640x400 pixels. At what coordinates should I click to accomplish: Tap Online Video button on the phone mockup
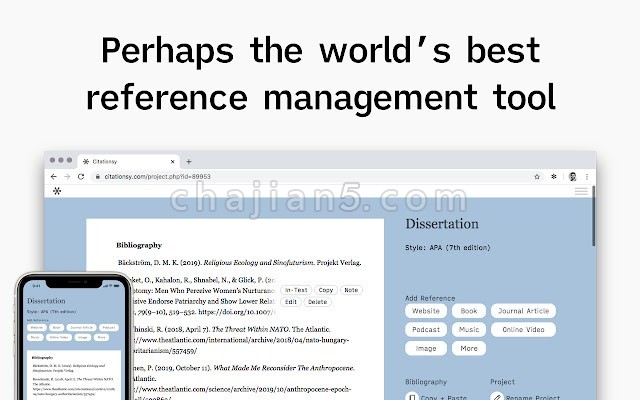[x=59, y=337]
